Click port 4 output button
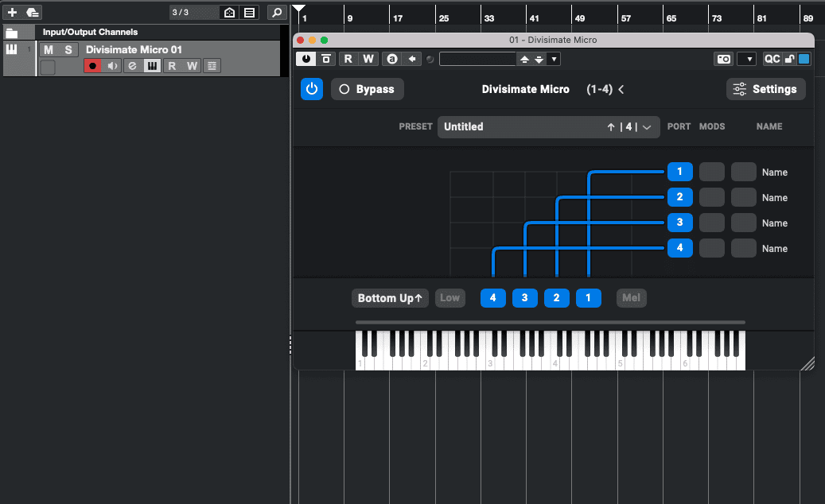Screen dimensions: 825x504 pos(679,247)
